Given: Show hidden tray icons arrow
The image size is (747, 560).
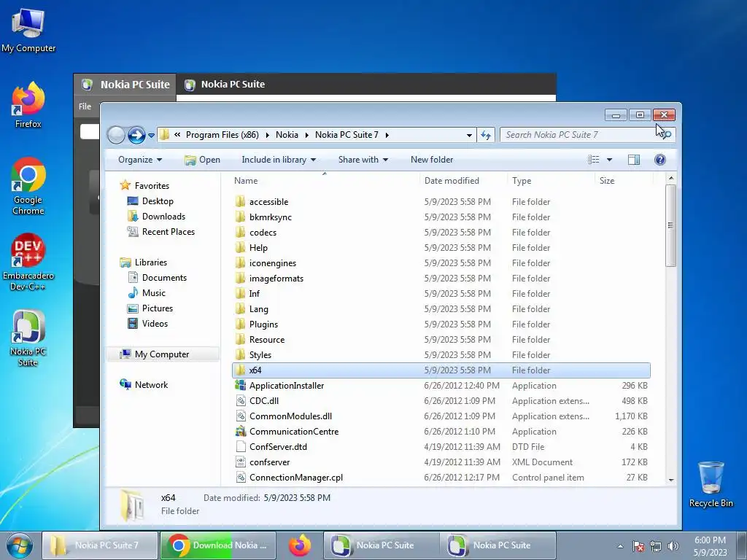Looking at the screenshot, I should 620,546.
